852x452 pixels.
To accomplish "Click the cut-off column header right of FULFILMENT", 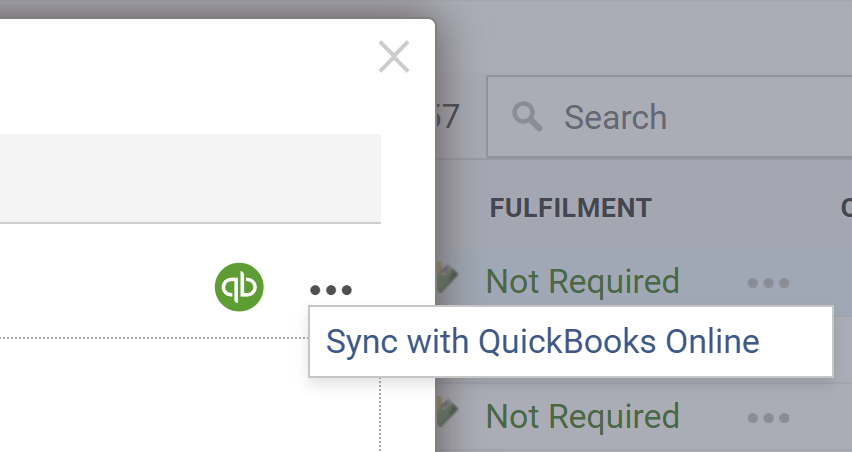I will (845, 208).
